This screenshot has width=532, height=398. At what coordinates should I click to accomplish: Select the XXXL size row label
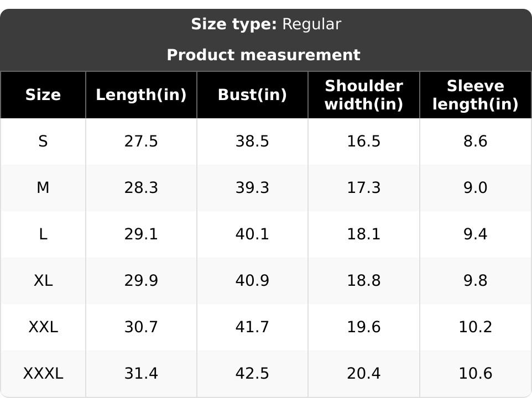tap(43, 374)
